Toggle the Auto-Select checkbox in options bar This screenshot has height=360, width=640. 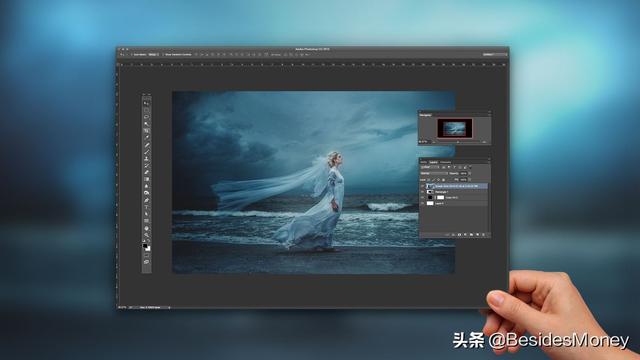(x=132, y=54)
